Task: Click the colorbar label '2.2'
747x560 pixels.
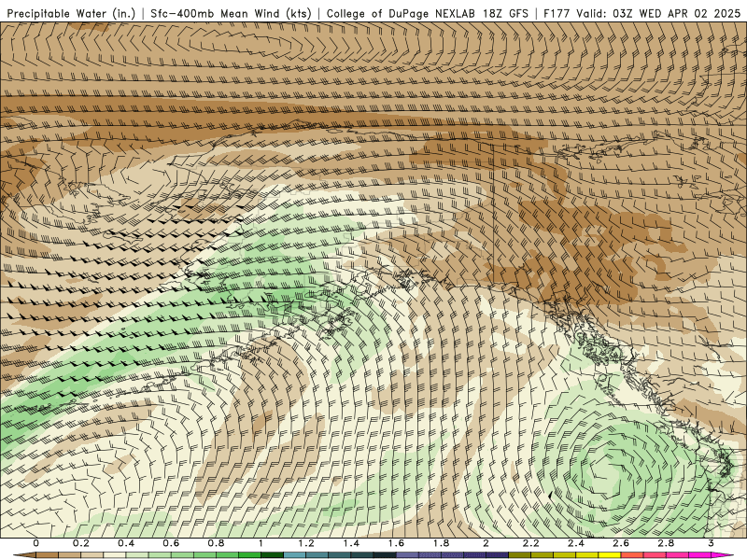Action: [x=530, y=544]
